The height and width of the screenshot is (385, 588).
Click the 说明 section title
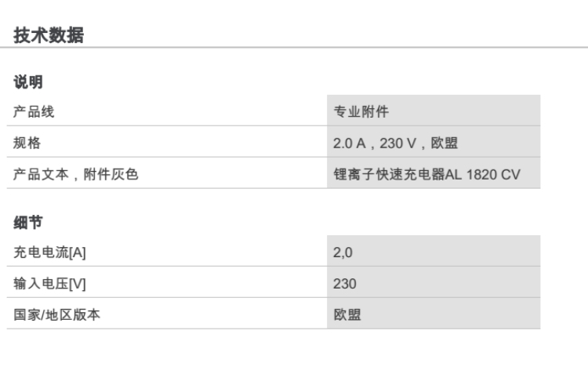[28, 82]
